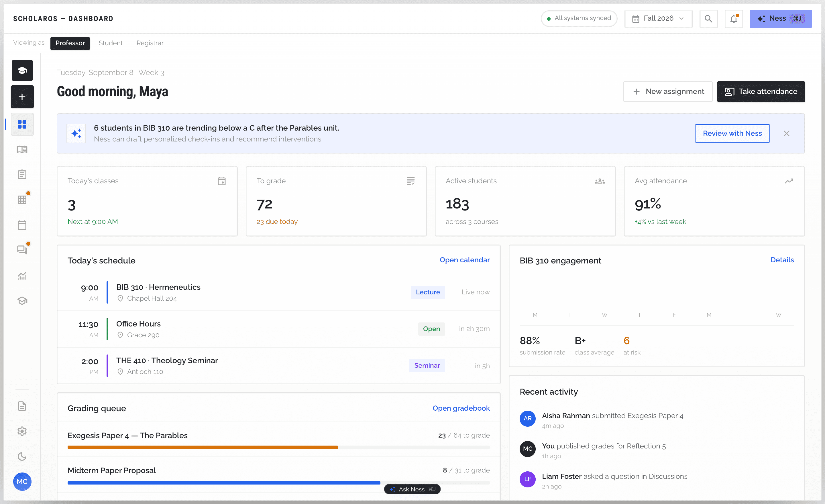The image size is (825, 504).
Task: Click the Open calendar link
Action: [x=464, y=260]
